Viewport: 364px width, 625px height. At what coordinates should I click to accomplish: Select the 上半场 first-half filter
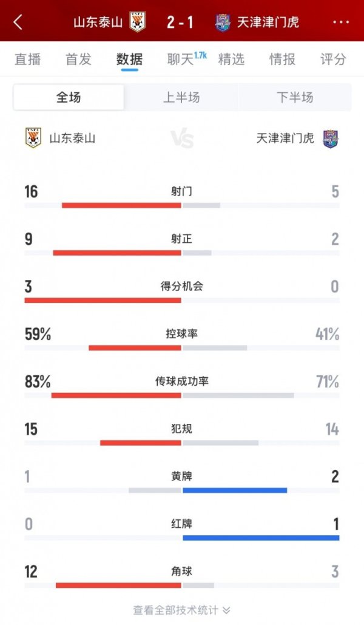point(181,96)
